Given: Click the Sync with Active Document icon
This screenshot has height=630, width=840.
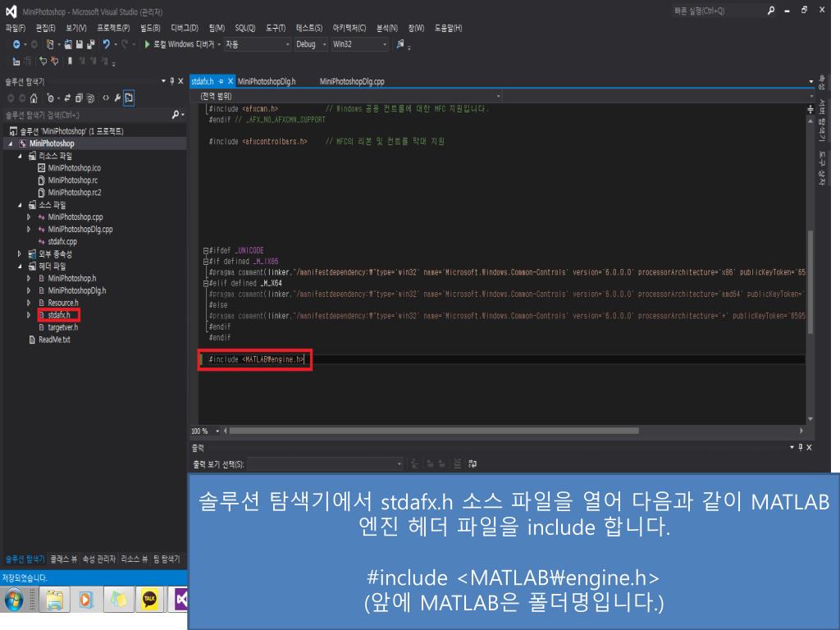Looking at the screenshot, I should [x=67, y=98].
